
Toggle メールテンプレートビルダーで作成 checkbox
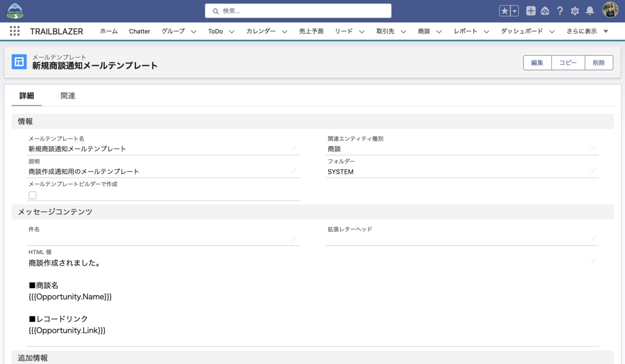click(33, 195)
